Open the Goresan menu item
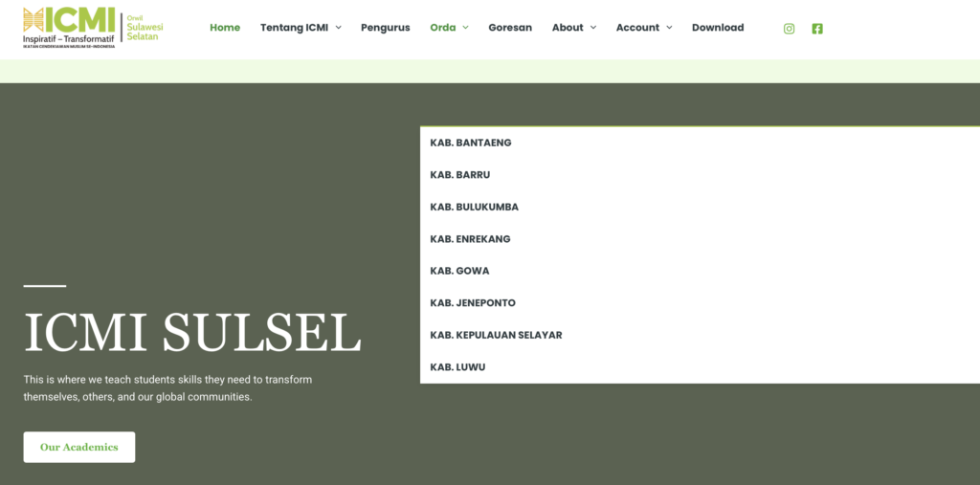Viewport: 980px width, 485px height. (x=510, y=28)
